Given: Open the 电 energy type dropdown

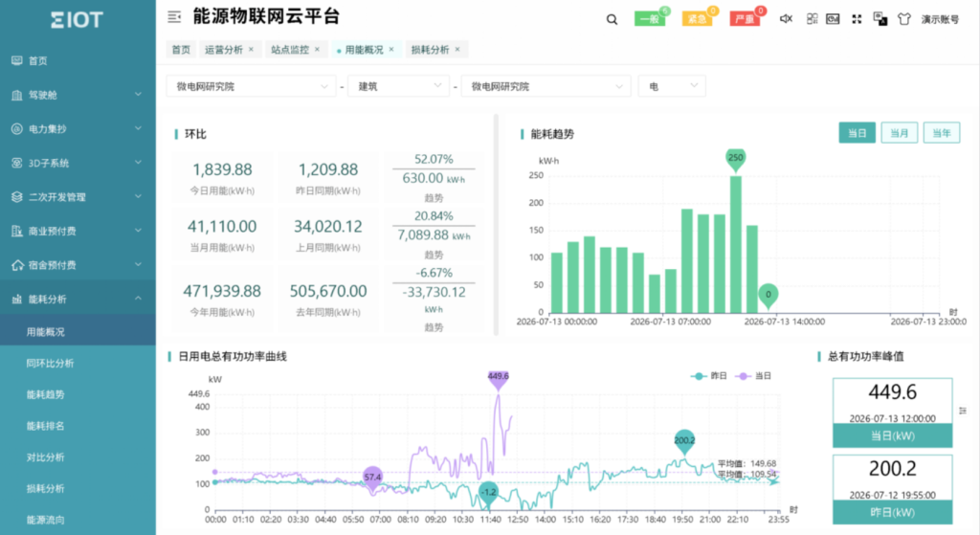Looking at the screenshot, I should pos(672,86).
